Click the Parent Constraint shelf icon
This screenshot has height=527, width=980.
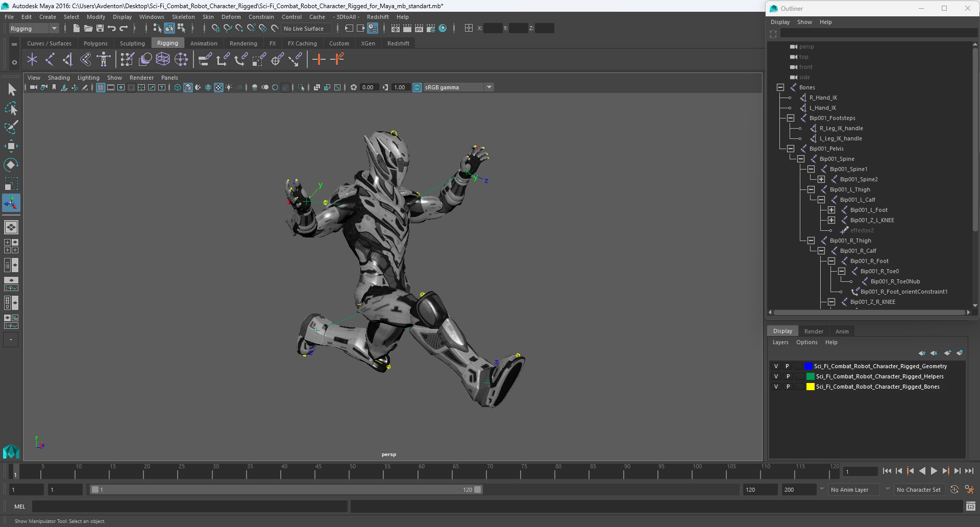click(x=205, y=59)
